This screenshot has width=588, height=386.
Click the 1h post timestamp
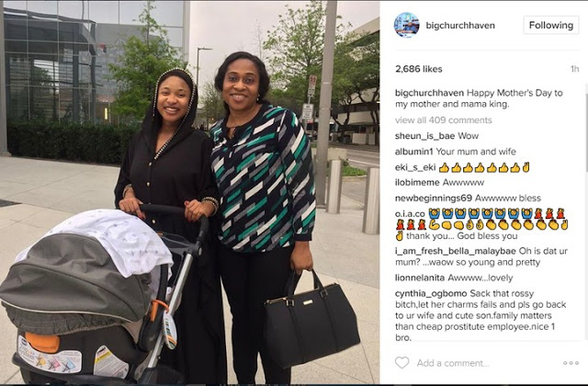(574, 69)
